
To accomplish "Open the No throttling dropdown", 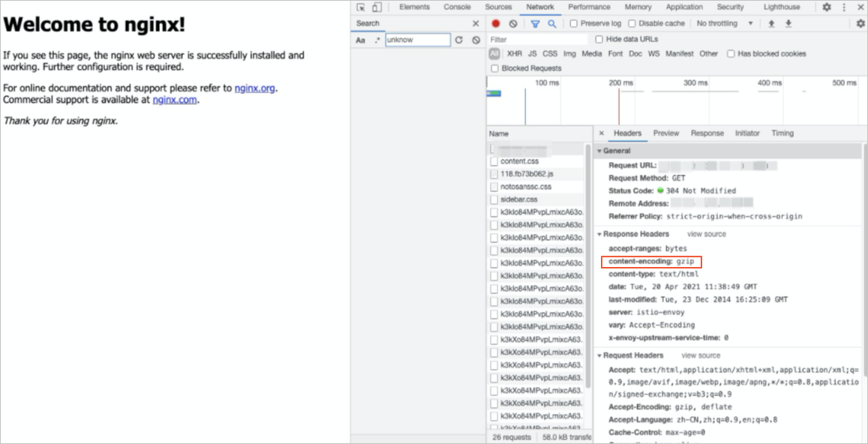I will coord(725,23).
